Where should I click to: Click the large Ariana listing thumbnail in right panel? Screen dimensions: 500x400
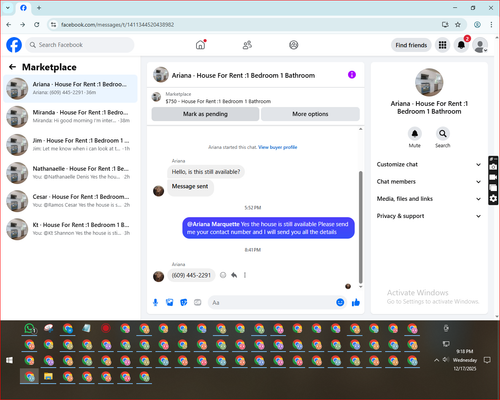429,82
